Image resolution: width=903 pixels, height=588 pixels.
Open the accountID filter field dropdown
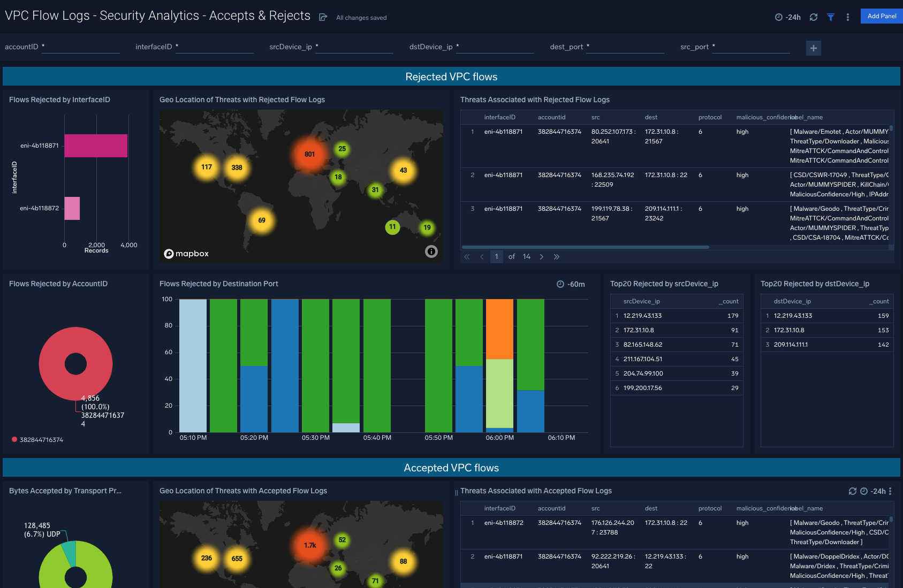[x=80, y=47]
